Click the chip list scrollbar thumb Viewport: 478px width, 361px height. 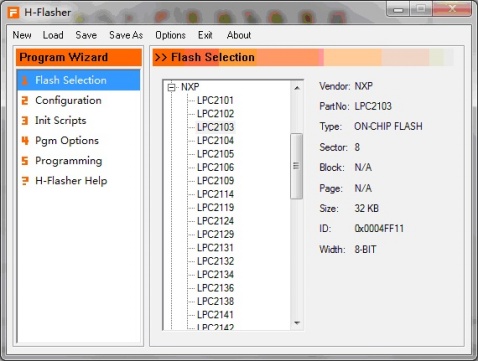click(296, 166)
